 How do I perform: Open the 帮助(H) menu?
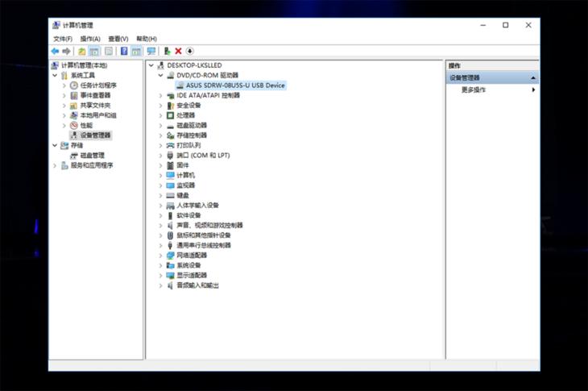click(147, 39)
